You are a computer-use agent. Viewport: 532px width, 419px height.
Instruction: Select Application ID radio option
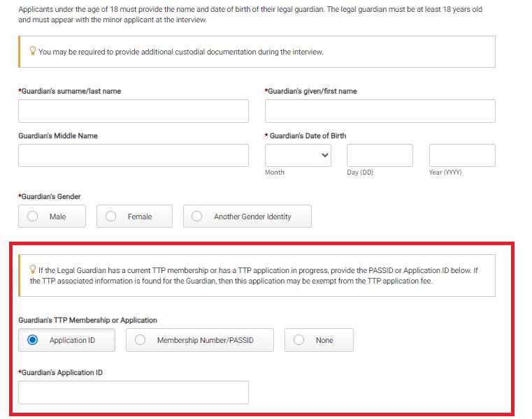66,340
